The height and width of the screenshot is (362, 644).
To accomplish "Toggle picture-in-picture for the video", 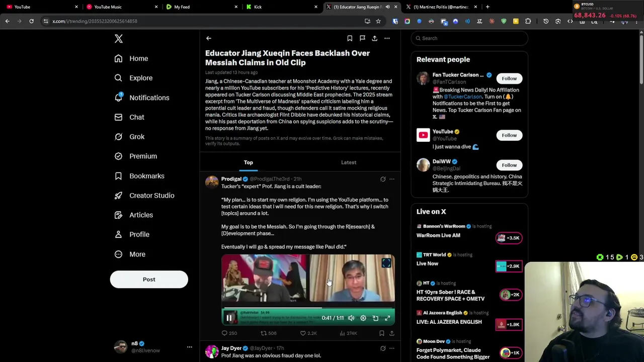I will 375,318.
